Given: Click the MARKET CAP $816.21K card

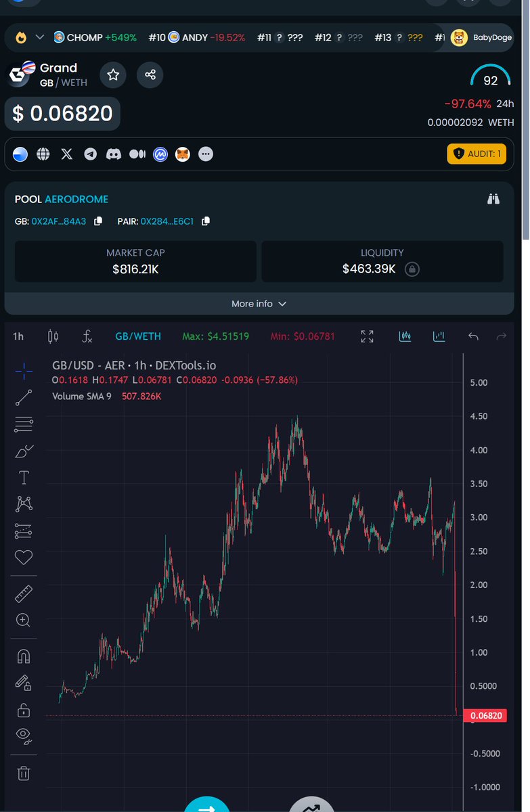Looking at the screenshot, I should tap(135, 262).
